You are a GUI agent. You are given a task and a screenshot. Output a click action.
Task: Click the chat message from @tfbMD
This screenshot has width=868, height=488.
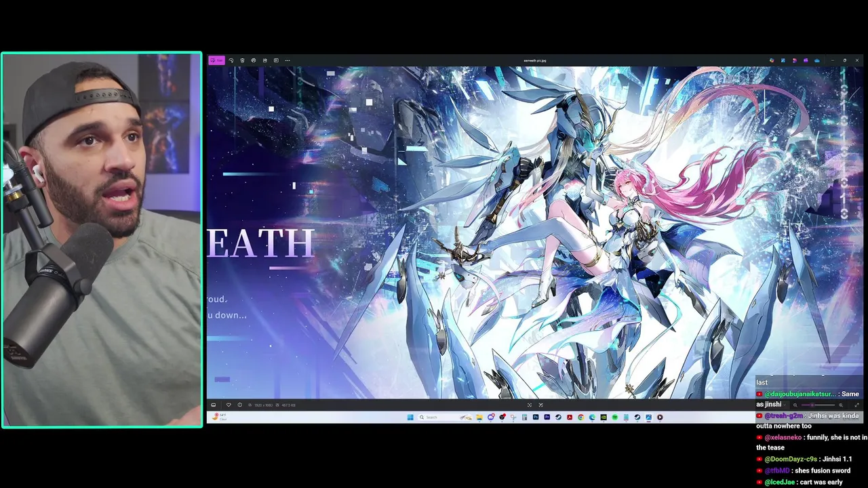[804, 470]
